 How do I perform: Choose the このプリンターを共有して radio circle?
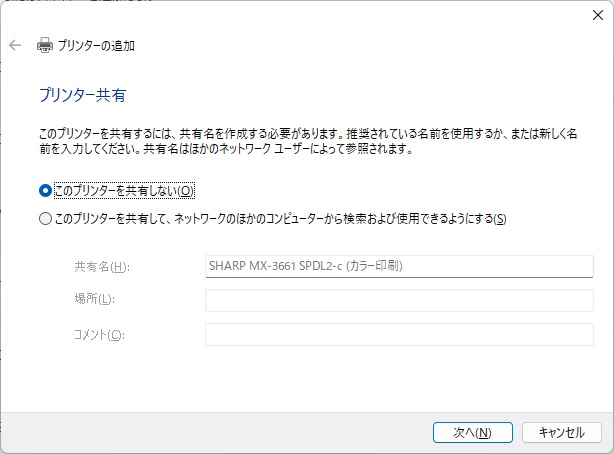pos(44,218)
